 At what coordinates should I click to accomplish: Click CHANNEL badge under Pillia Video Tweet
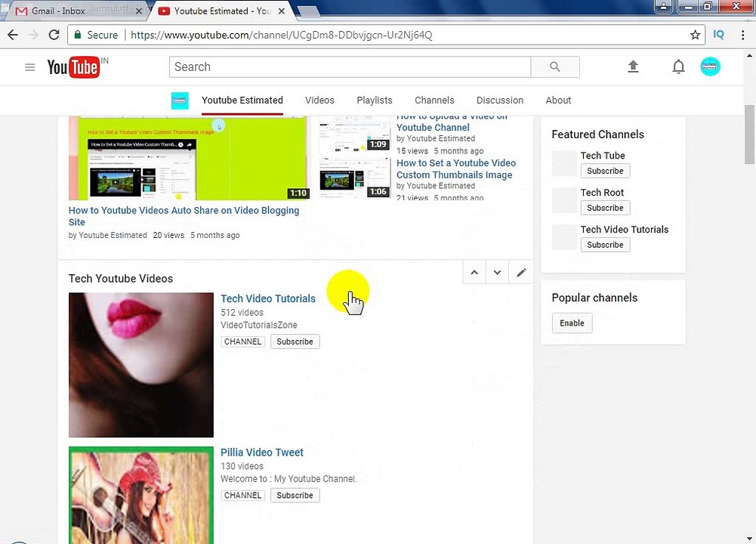(242, 496)
